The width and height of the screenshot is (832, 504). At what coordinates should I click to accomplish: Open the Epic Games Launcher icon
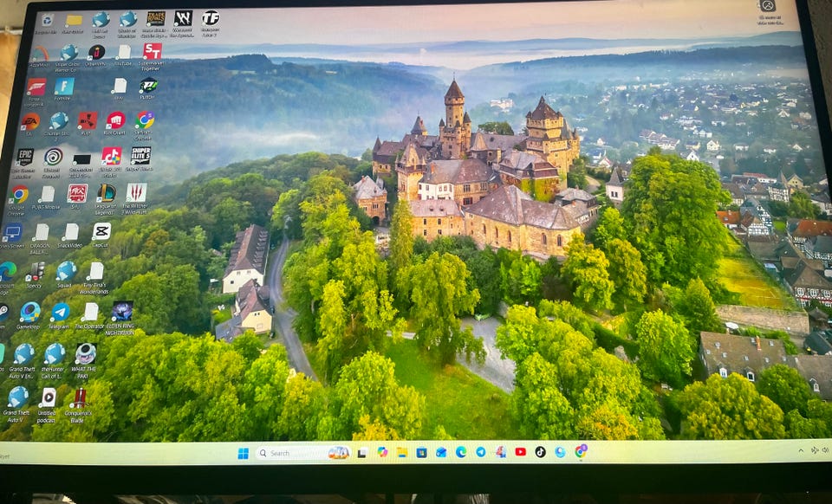(24, 157)
